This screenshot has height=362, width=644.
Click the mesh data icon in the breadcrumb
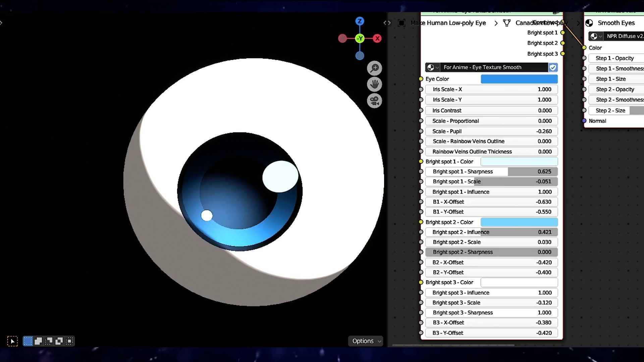507,23
